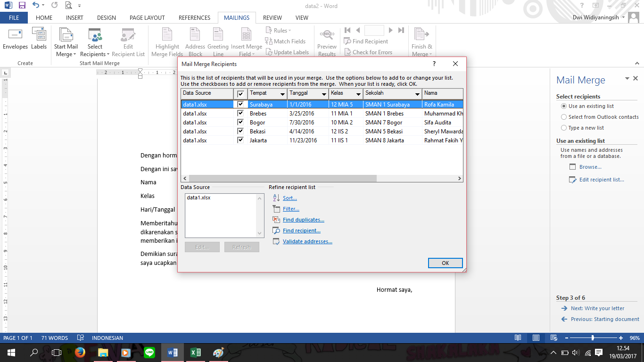Switch to the HOME tab

coord(44,18)
